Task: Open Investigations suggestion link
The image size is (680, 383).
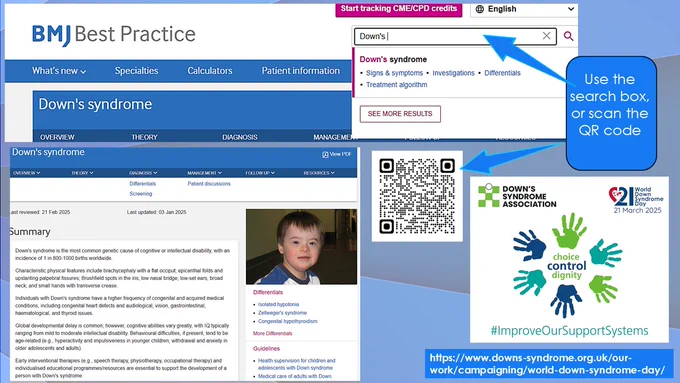Action: 453,73
